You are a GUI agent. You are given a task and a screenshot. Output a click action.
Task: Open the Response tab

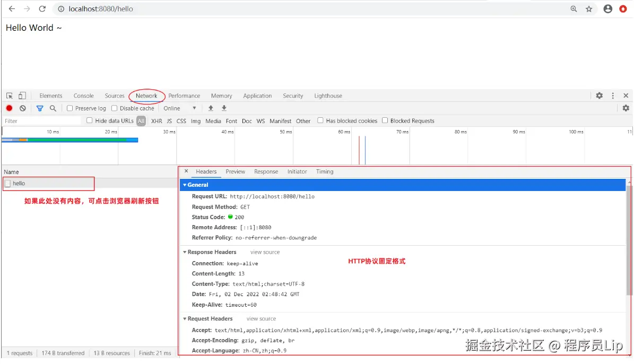pyautogui.click(x=266, y=171)
